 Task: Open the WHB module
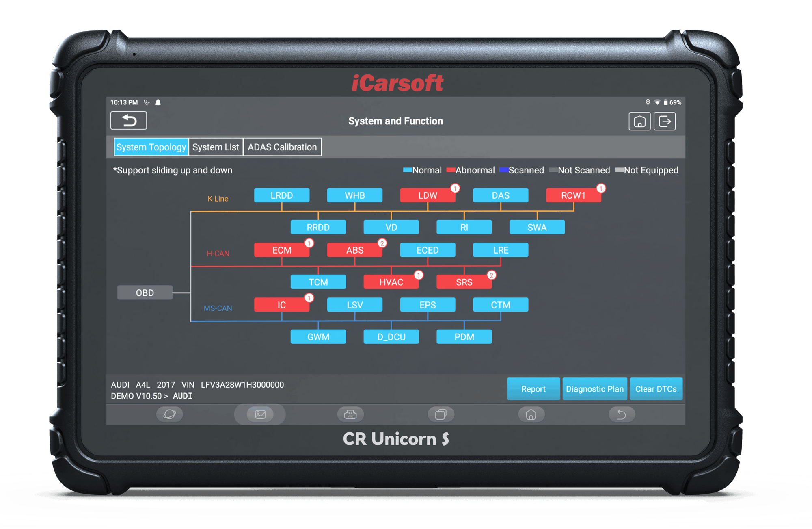[355, 195]
